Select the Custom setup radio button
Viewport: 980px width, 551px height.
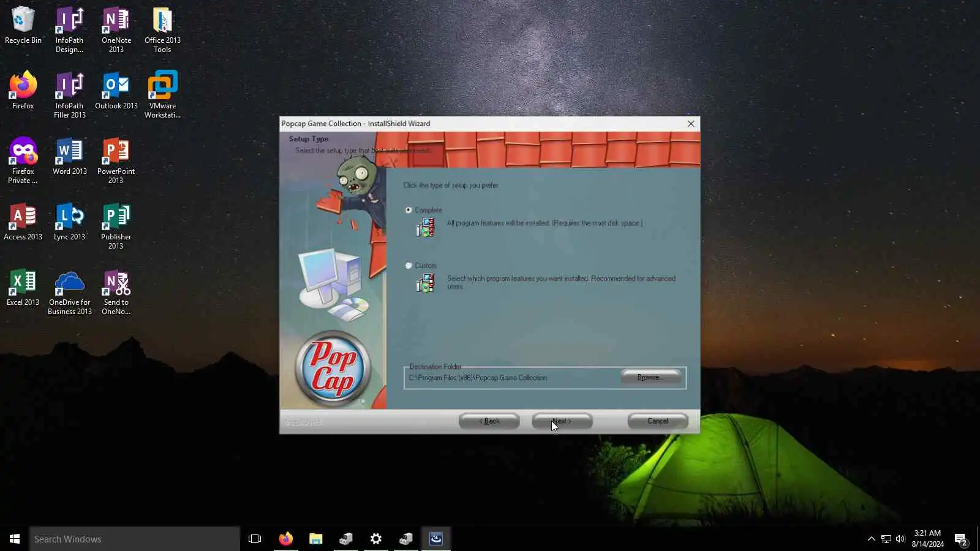point(409,266)
